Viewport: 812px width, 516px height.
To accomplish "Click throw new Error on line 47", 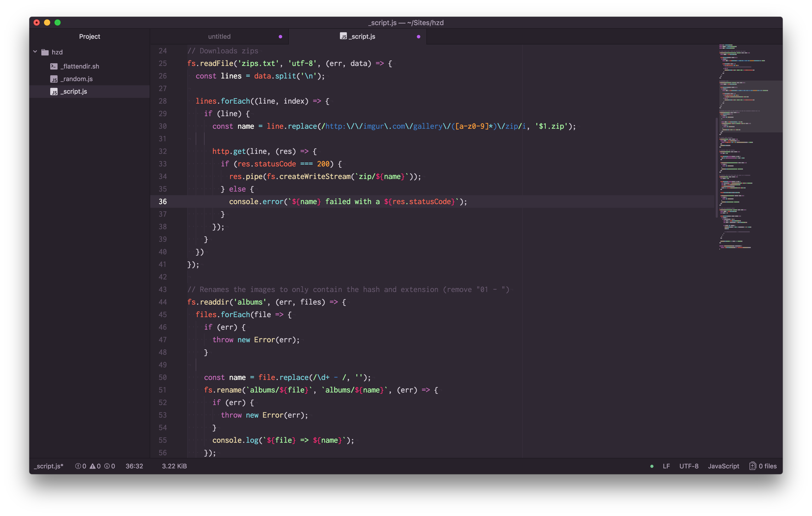I will 244,340.
